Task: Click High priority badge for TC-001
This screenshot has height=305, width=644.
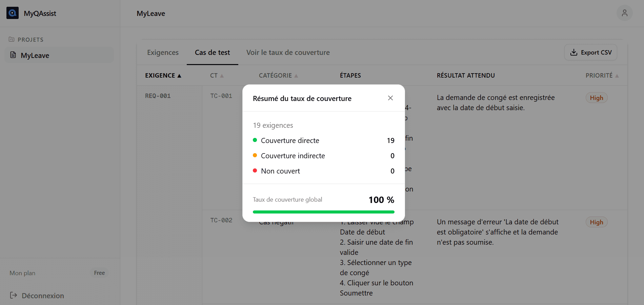Action: [597, 98]
